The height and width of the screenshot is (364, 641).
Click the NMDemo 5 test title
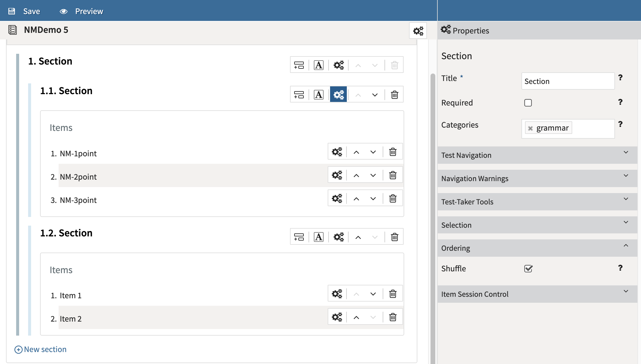click(x=46, y=30)
